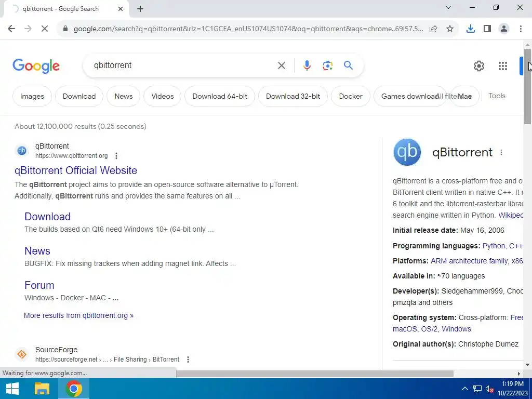Click Chrome icon in the taskbar
Viewport: 532px width, 399px height.
(74, 389)
